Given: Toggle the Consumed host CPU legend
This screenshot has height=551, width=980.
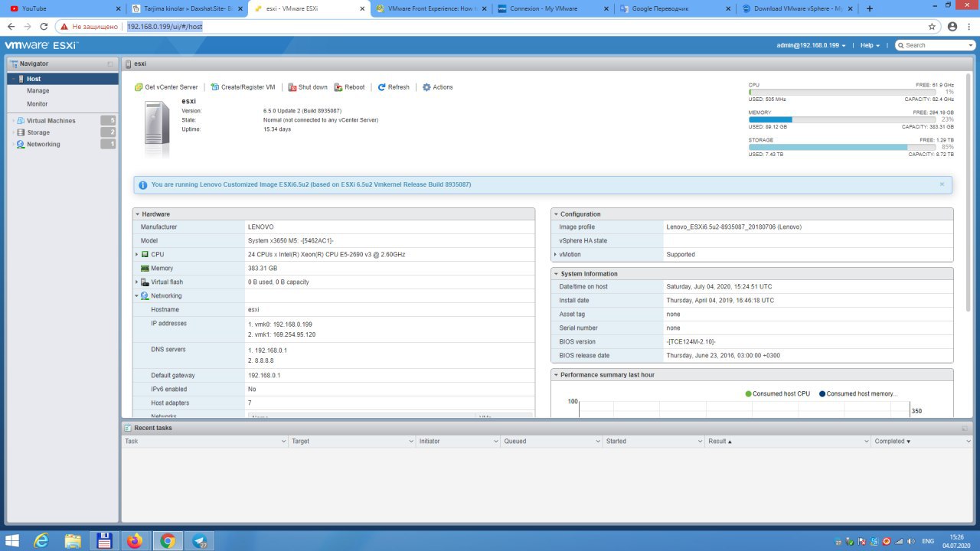Looking at the screenshot, I should coord(777,394).
